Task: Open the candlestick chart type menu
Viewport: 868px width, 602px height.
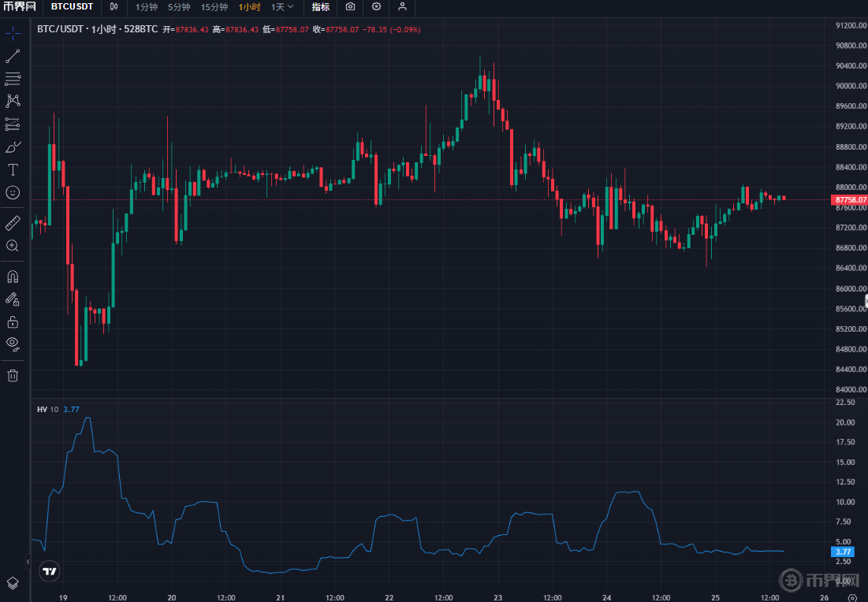Action: click(114, 7)
